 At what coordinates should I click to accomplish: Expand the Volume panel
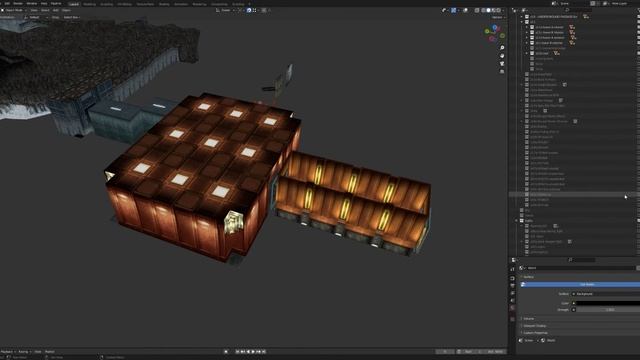528,318
